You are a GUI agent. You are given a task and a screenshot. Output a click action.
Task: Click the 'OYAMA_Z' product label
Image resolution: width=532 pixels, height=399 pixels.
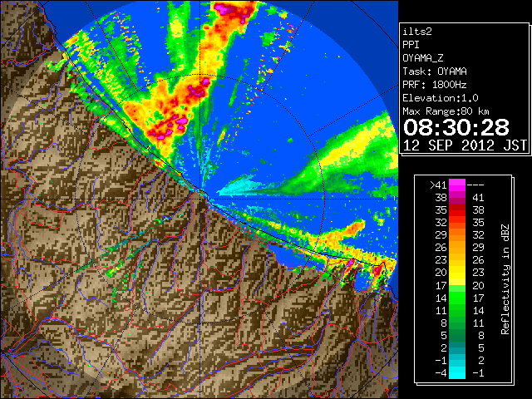tap(423, 58)
